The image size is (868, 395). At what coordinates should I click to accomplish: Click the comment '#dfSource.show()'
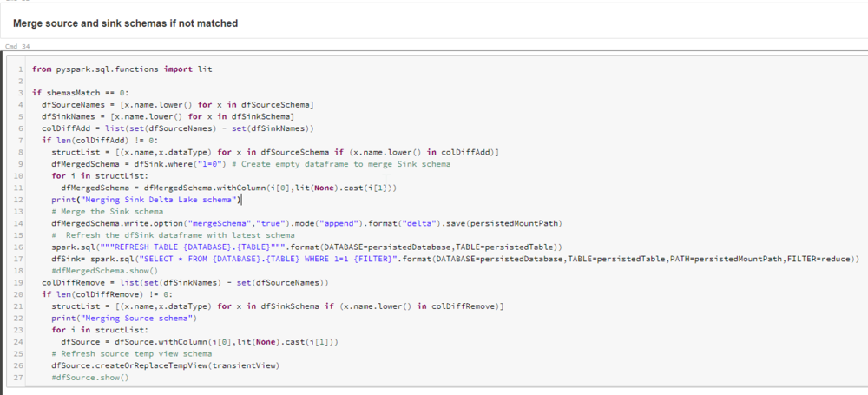[x=90, y=378]
